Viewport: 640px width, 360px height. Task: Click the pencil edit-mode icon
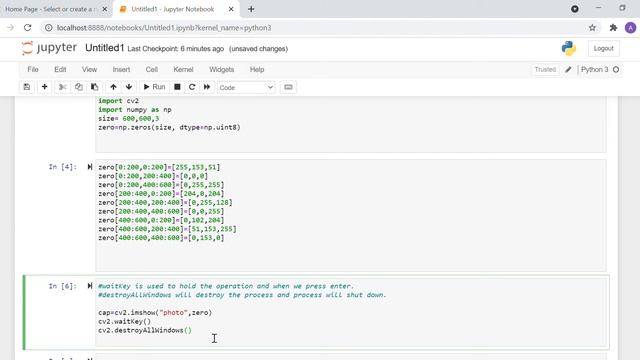(x=568, y=69)
